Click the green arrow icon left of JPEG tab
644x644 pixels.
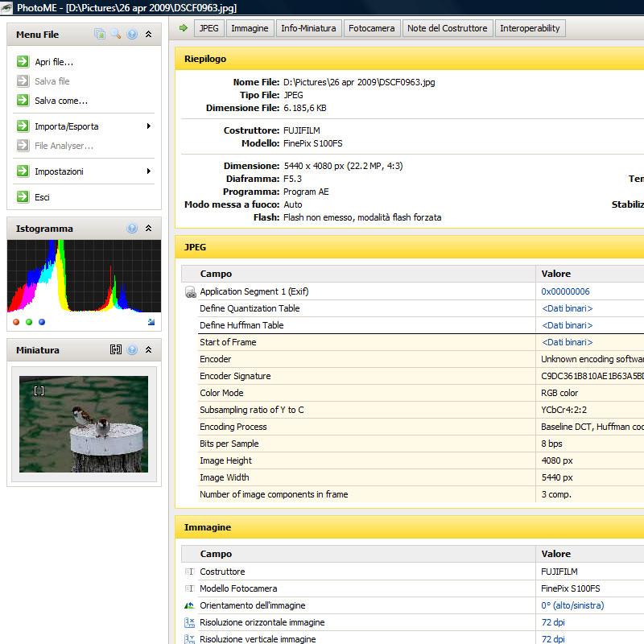(183, 28)
